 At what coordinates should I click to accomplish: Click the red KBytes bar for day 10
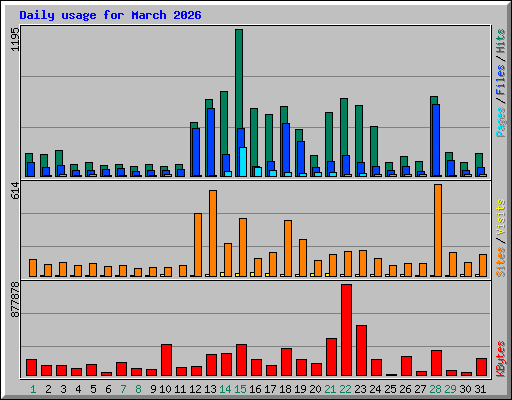[x=166, y=360]
